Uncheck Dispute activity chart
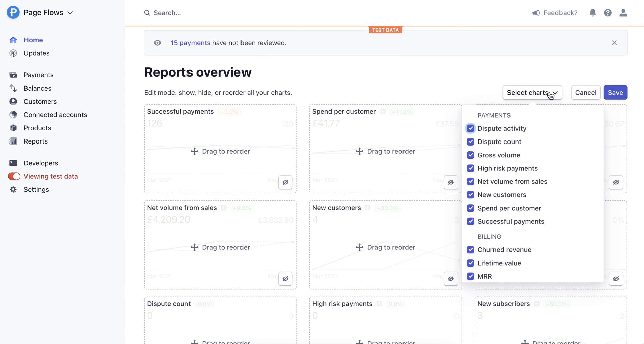 point(470,129)
